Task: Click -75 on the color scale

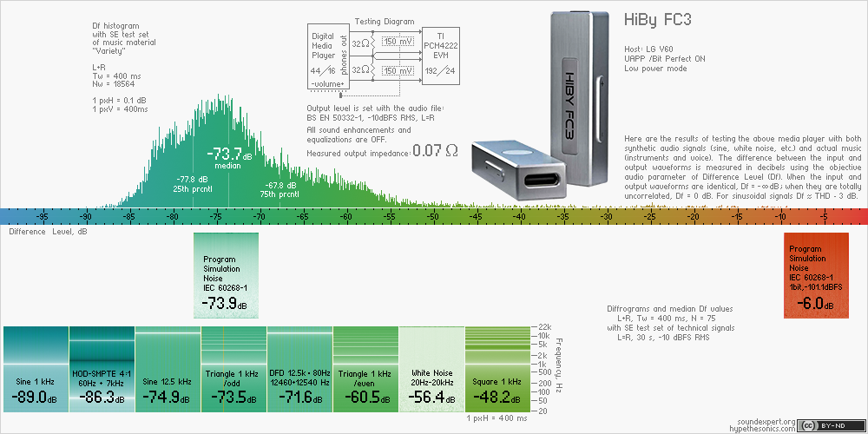Action: coord(216,216)
